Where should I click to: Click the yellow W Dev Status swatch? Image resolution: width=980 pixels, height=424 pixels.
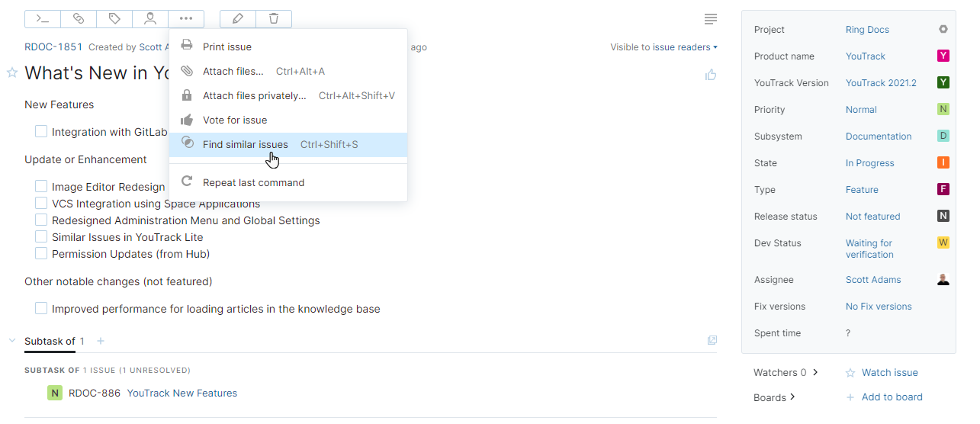tap(943, 243)
